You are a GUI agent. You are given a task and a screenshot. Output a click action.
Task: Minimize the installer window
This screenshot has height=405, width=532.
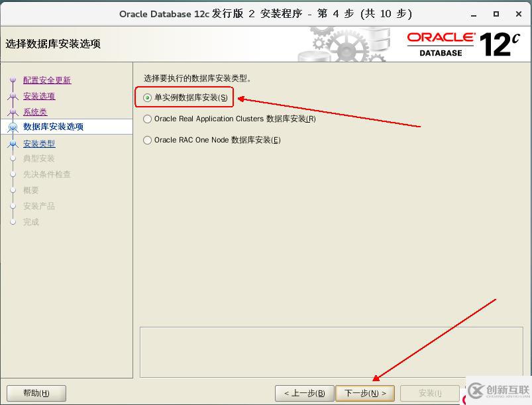click(x=474, y=15)
